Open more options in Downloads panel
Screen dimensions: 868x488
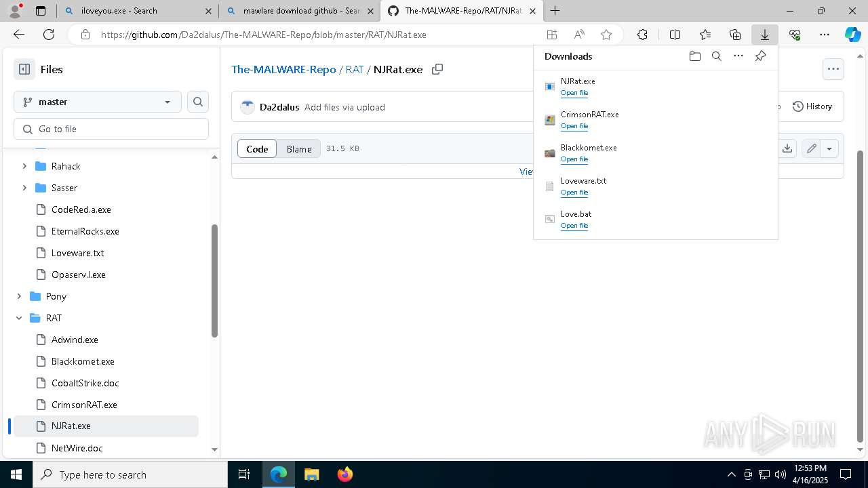pyautogui.click(x=738, y=56)
